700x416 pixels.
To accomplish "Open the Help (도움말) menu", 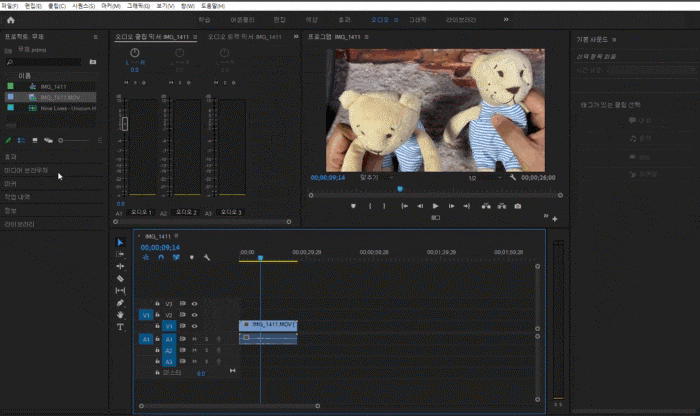I will click(213, 6).
